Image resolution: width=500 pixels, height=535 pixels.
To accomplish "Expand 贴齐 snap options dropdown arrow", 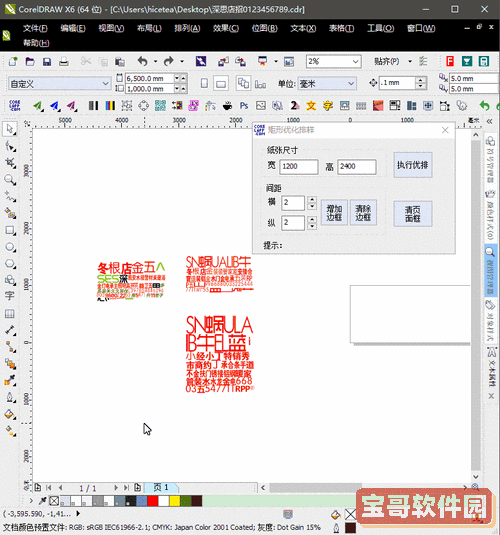I will pyautogui.click(x=410, y=61).
